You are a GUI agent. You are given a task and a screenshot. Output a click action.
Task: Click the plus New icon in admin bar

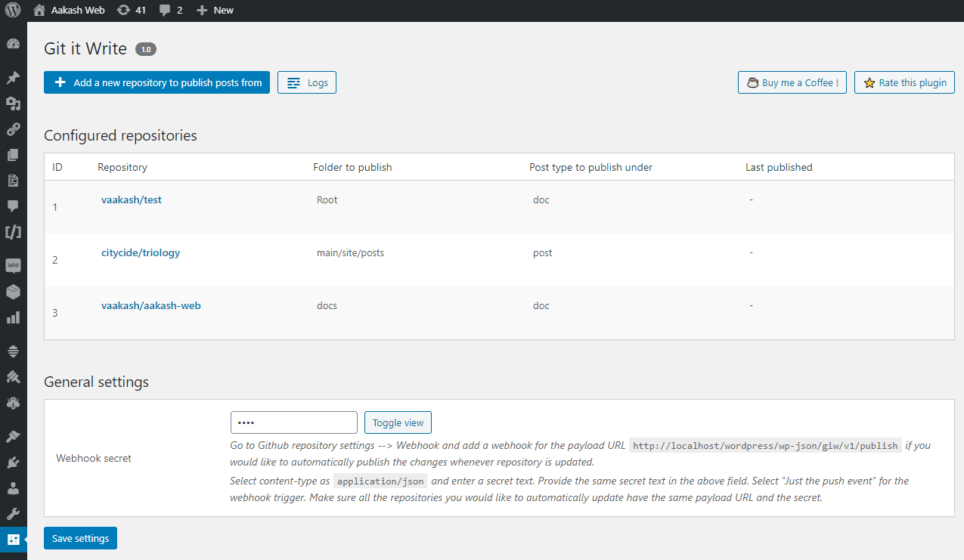coord(201,11)
